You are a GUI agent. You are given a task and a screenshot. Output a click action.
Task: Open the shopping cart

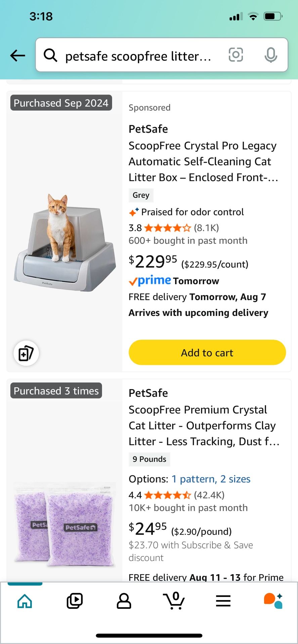pyautogui.click(x=174, y=600)
